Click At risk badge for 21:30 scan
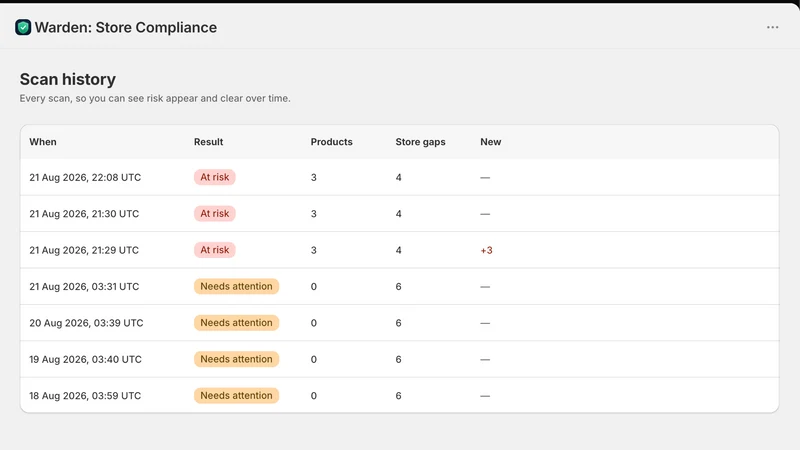Image resolution: width=800 pixels, height=450 pixels. point(214,214)
